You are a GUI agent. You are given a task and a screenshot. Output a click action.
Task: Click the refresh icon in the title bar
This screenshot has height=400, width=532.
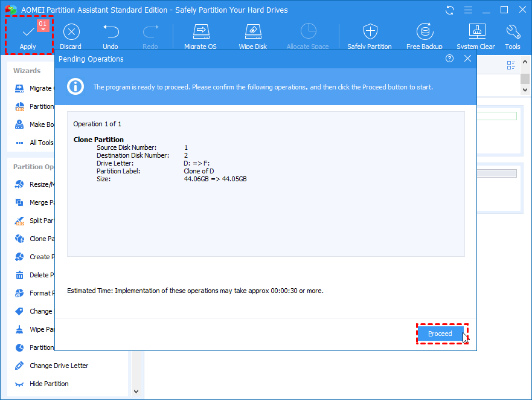click(x=450, y=10)
